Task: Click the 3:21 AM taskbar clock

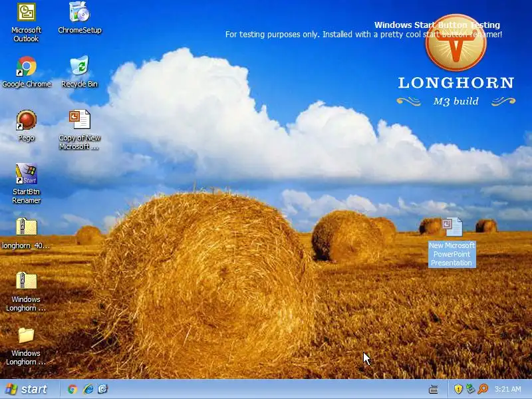Action: (x=507, y=389)
